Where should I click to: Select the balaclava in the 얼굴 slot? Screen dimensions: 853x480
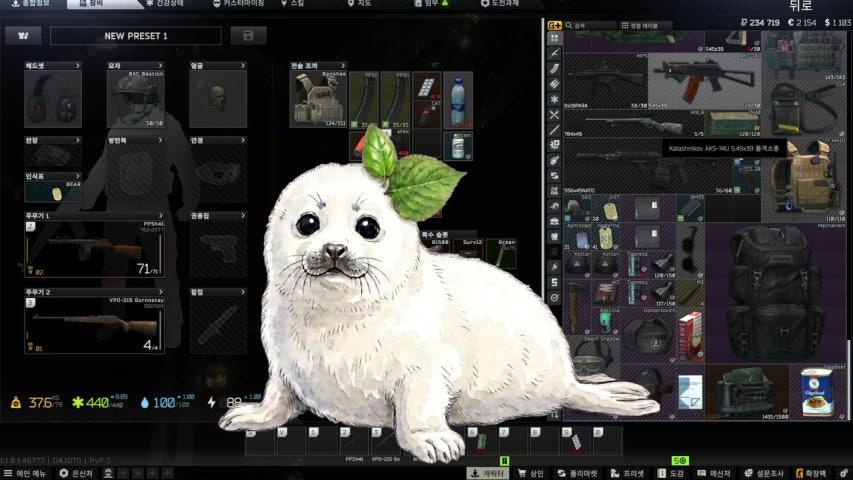[x=218, y=99]
